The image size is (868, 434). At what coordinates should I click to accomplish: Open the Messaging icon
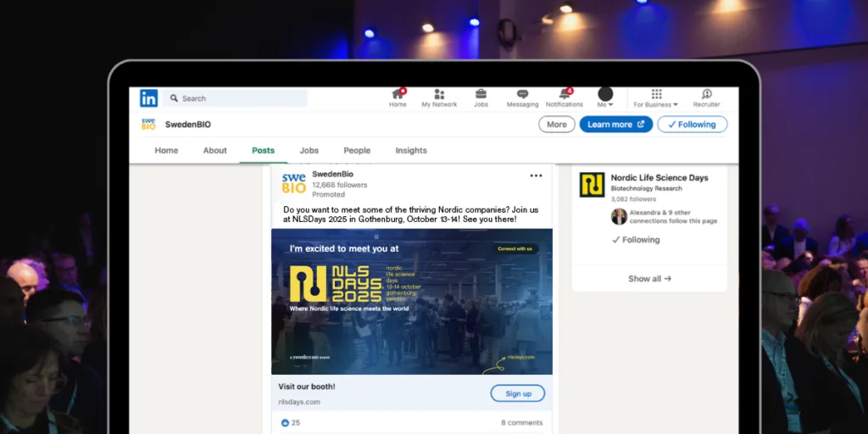click(x=522, y=97)
